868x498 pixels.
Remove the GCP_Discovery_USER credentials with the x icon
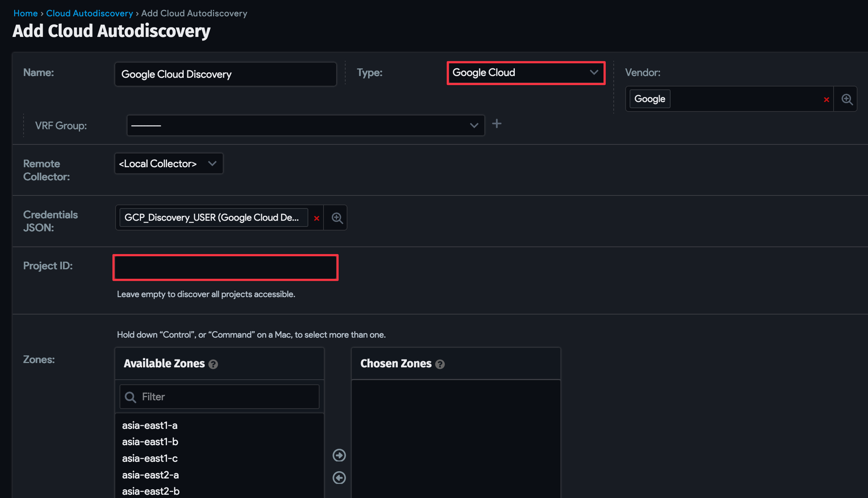click(316, 218)
